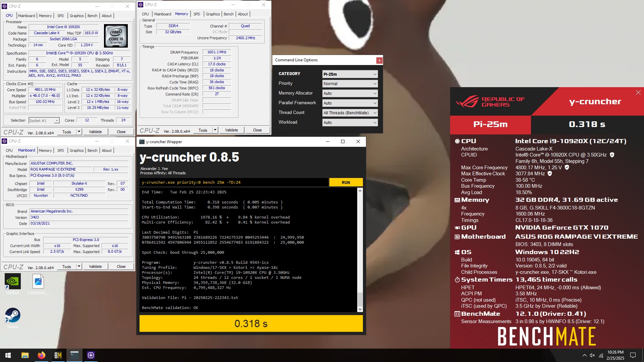644x362 pixels.
Task: Click yellow 0.318 s result bar
Action: [x=251, y=323]
